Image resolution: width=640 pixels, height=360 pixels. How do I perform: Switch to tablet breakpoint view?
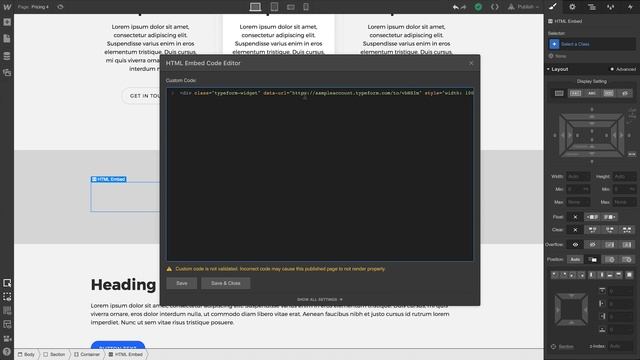tap(274, 7)
